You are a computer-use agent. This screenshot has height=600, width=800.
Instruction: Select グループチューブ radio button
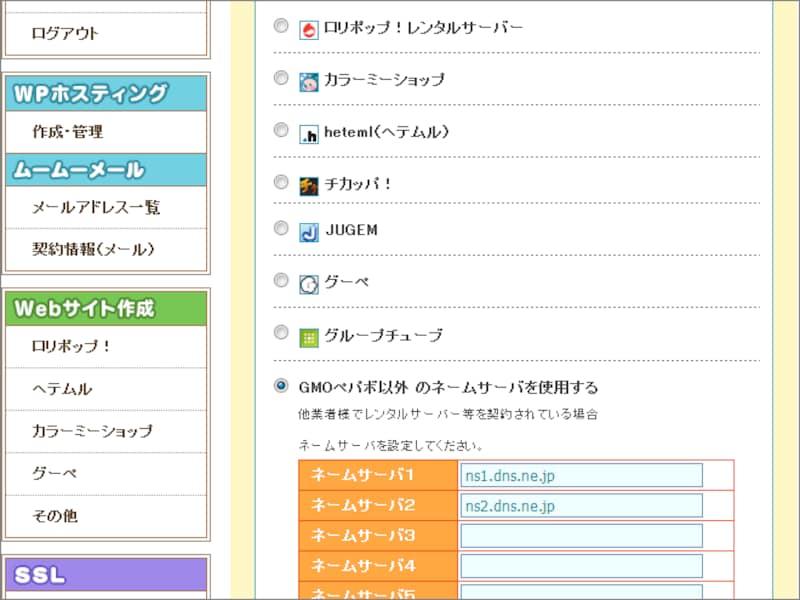[x=281, y=332]
